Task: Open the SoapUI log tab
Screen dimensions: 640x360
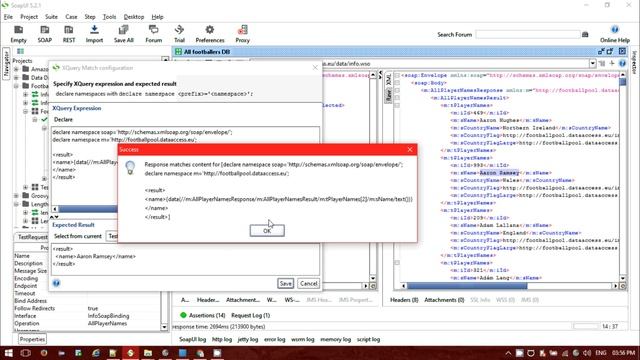Action: (193, 339)
